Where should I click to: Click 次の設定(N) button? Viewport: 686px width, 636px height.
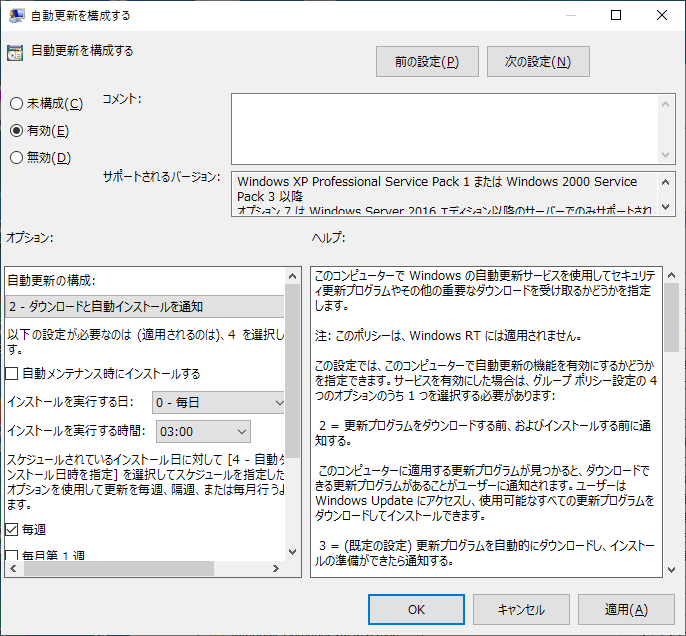coord(538,62)
